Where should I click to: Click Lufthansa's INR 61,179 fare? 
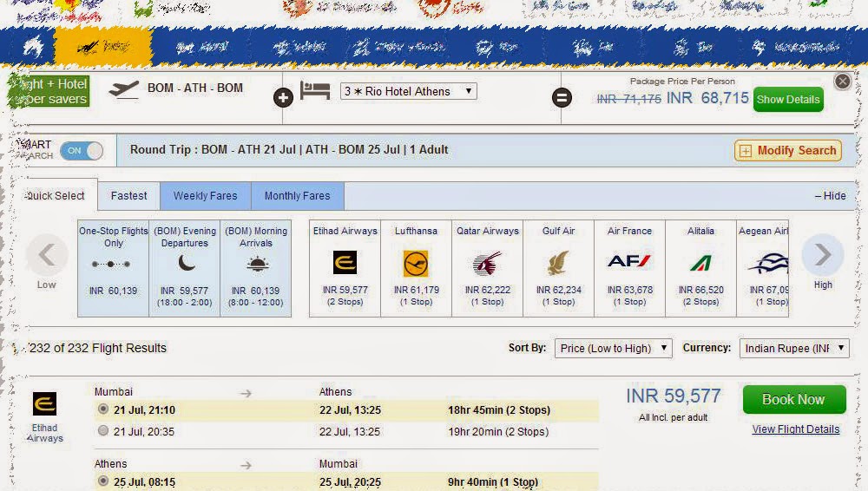[416, 290]
